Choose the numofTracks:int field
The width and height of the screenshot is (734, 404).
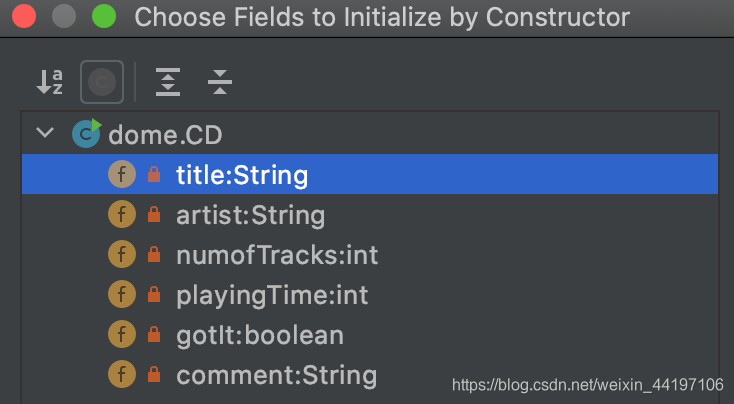(x=370, y=255)
